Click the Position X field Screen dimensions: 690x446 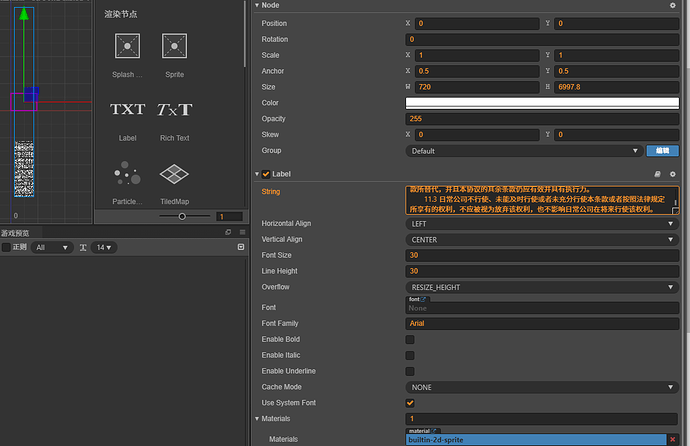click(477, 23)
